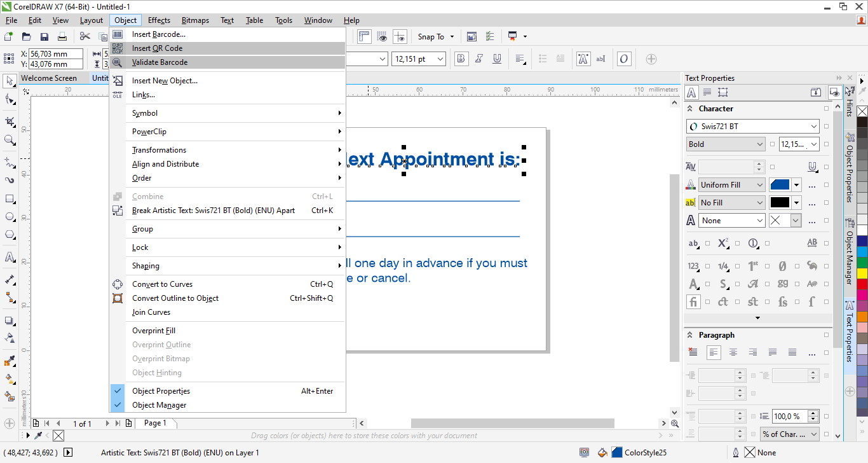
Task: Click the Character tab icon in Text Properties
Action: 692,92
